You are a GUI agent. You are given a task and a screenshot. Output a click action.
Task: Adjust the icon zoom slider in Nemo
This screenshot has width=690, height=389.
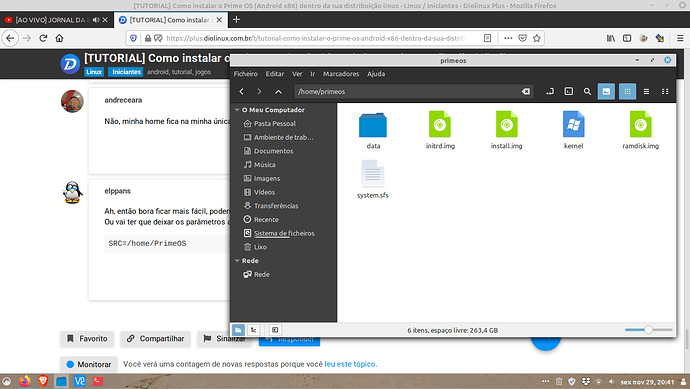tap(648, 330)
